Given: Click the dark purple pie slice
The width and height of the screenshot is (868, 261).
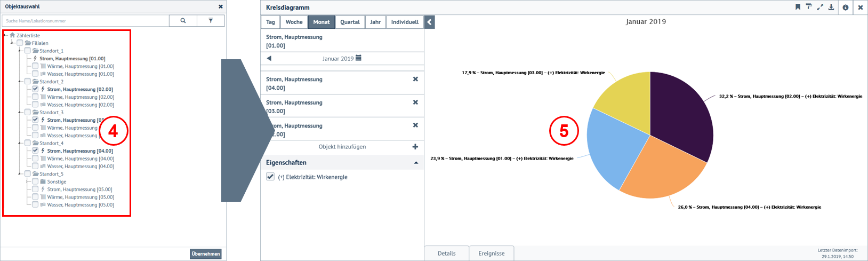Looking at the screenshot, I should pyautogui.click(x=680, y=112).
